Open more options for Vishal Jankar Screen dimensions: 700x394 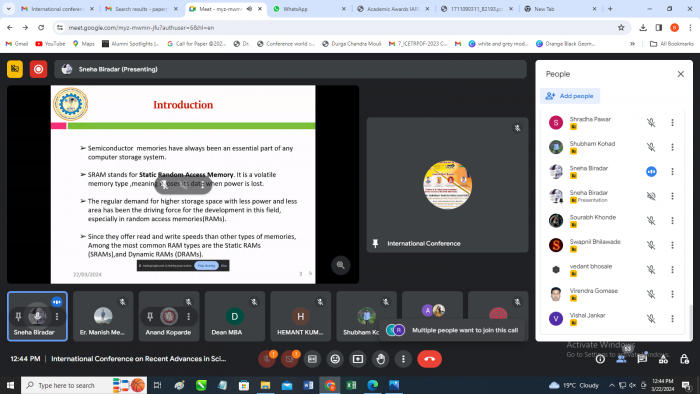click(672, 319)
